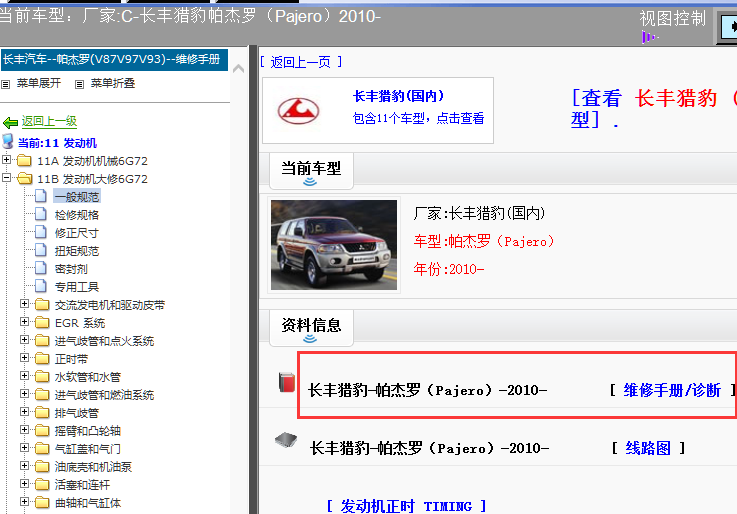Click the folder icon for 油底壳和机油泵
Screen dimensions: 737x514
pyautogui.click(x=42, y=466)
